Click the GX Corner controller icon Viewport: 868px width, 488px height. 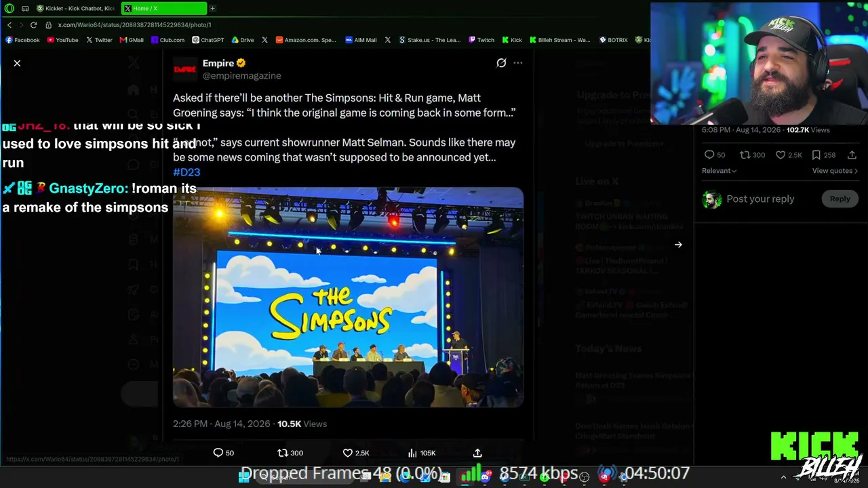(x=25, y=8)
